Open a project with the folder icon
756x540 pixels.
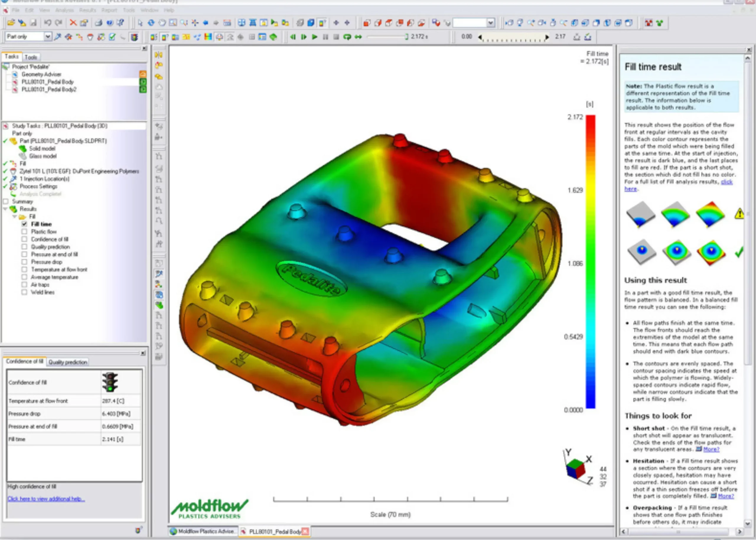click(11, 23)
